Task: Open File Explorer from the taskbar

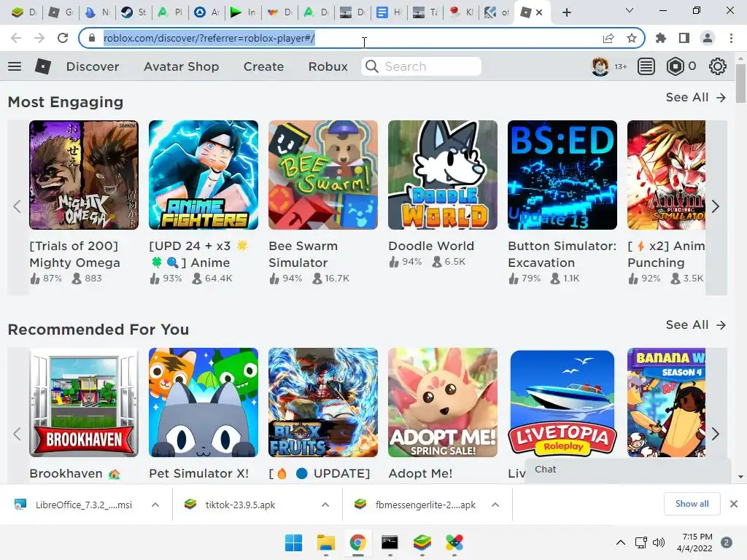Action: (x=326, y=542)
